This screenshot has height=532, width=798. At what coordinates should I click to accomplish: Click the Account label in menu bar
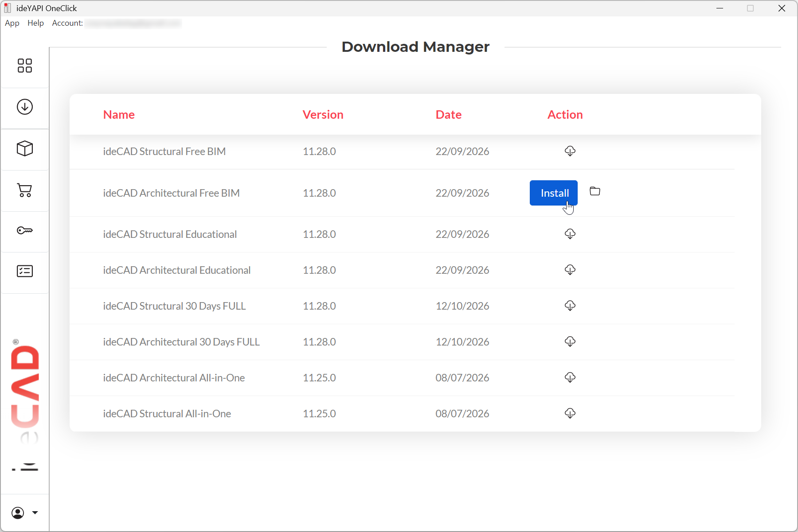click(67, 23)
